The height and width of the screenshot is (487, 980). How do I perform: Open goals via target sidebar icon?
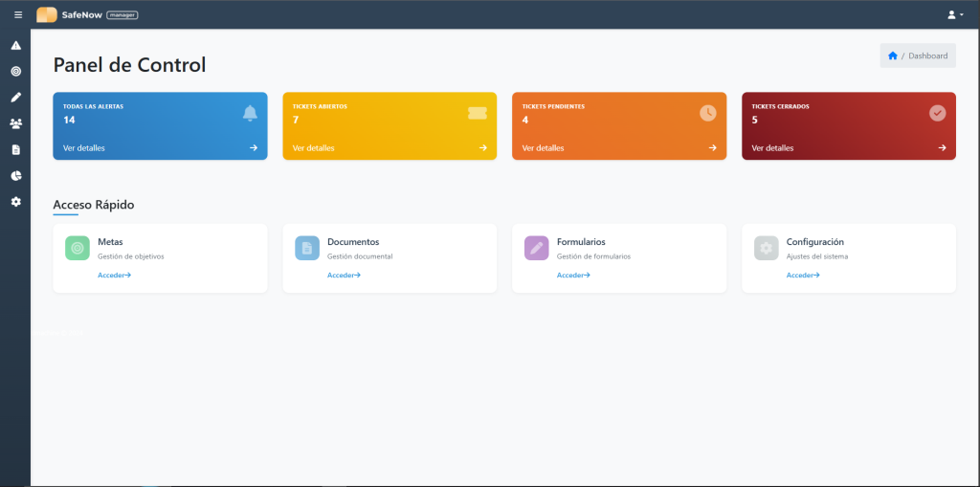(x=15, y=71)
